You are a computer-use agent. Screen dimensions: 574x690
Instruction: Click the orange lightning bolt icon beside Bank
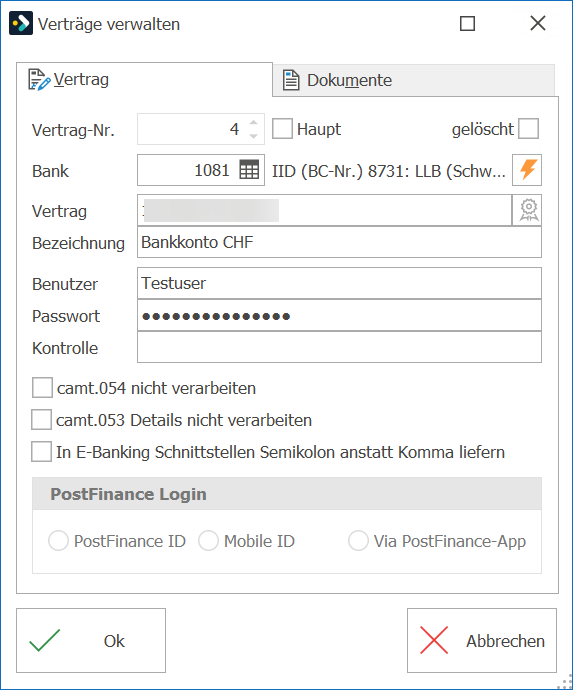[x=527, y=170]
